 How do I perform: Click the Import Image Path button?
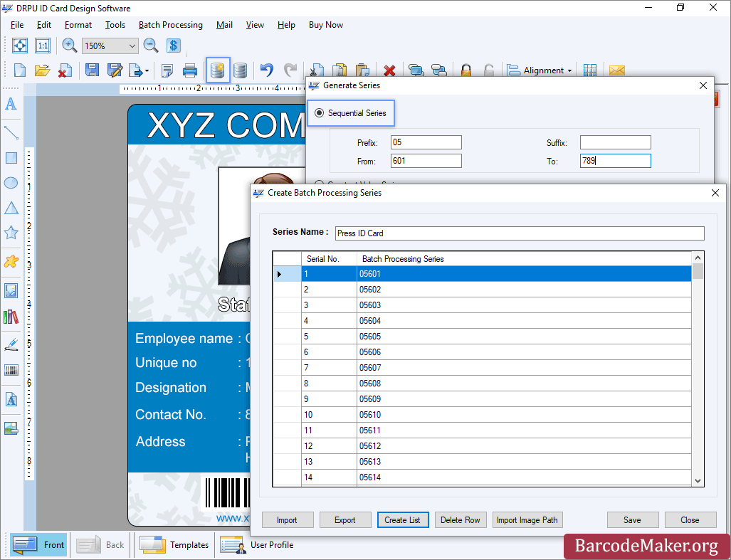click(x=527, y=520)
